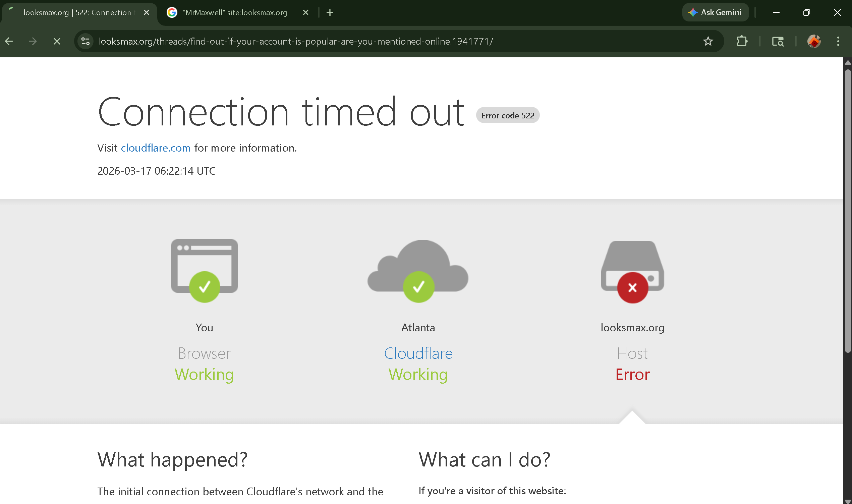Close the Google search tab

tap(305, 12)
